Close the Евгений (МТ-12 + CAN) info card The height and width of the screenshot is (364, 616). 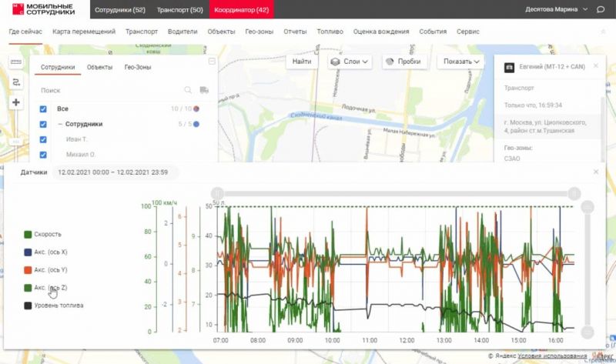(x=595, y=67)
